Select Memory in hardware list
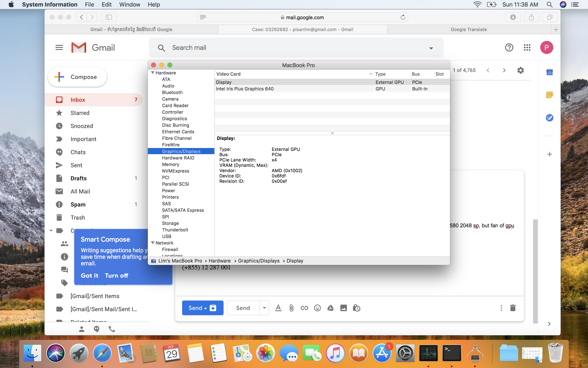The height and width of the screenshot is (368, 588). point(170,165)
